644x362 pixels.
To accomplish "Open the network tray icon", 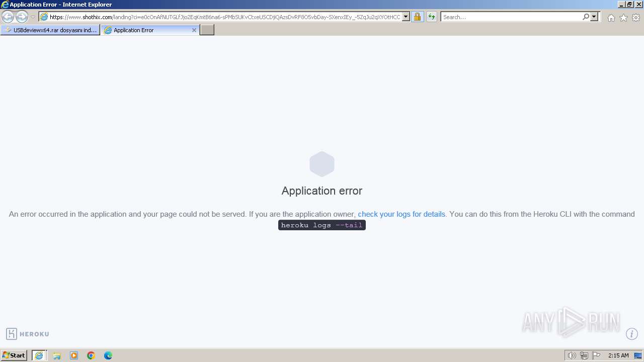I will tap(584, 355).
